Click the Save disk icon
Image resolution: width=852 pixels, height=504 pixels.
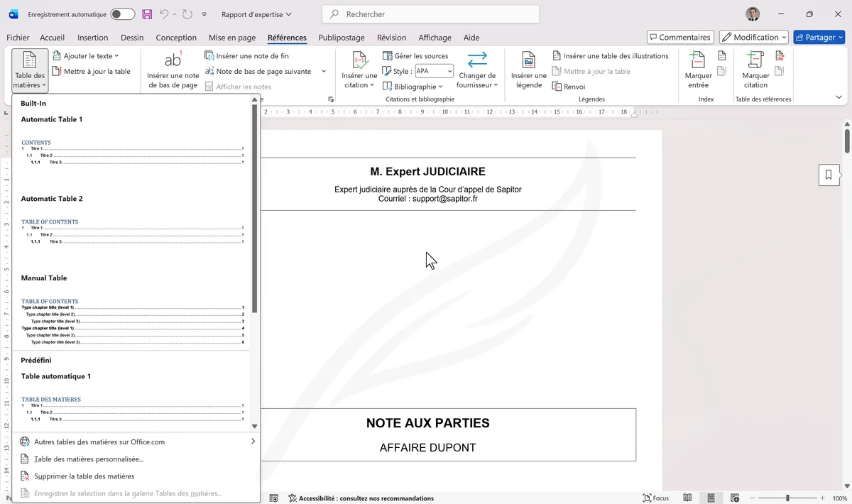147,14
